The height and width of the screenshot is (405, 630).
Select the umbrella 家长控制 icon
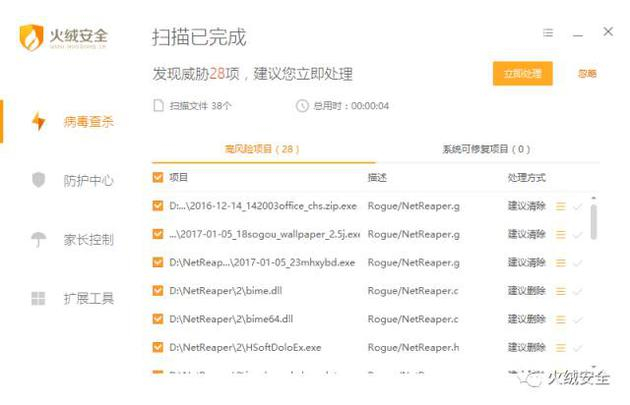pyautogui.click(x=39, y=239)
